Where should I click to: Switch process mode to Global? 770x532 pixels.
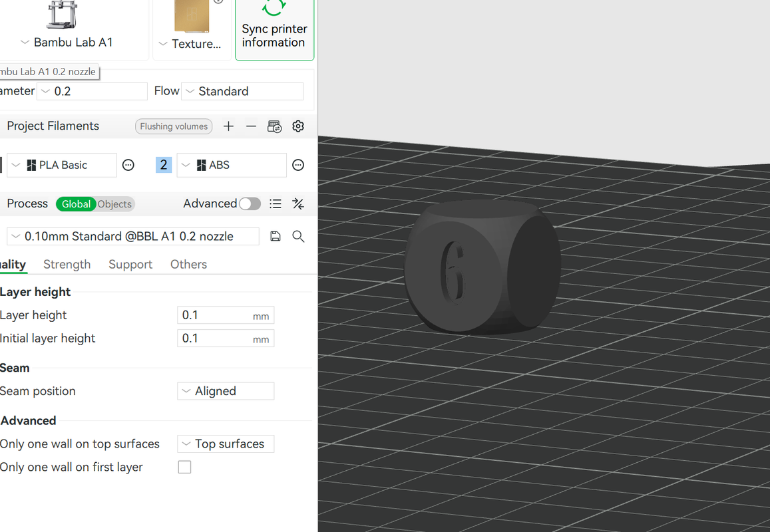coord(76,204)
